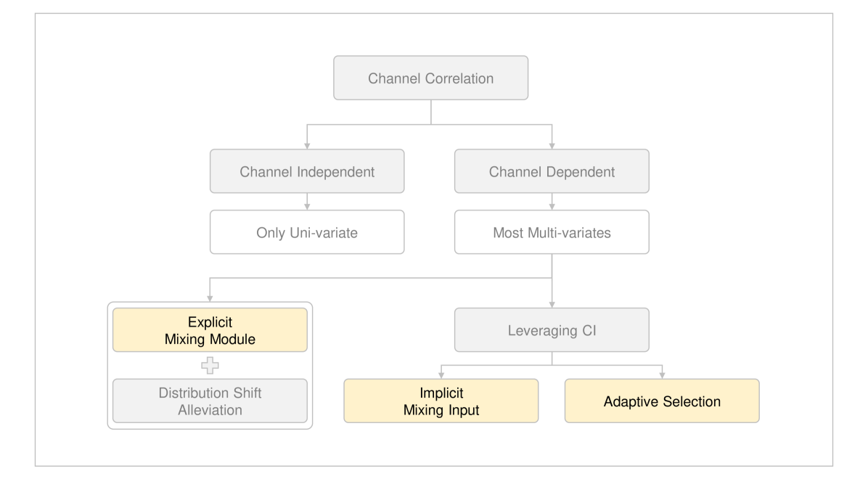Click arrowhead pointing into Channel Independent

tap(307, 146)
